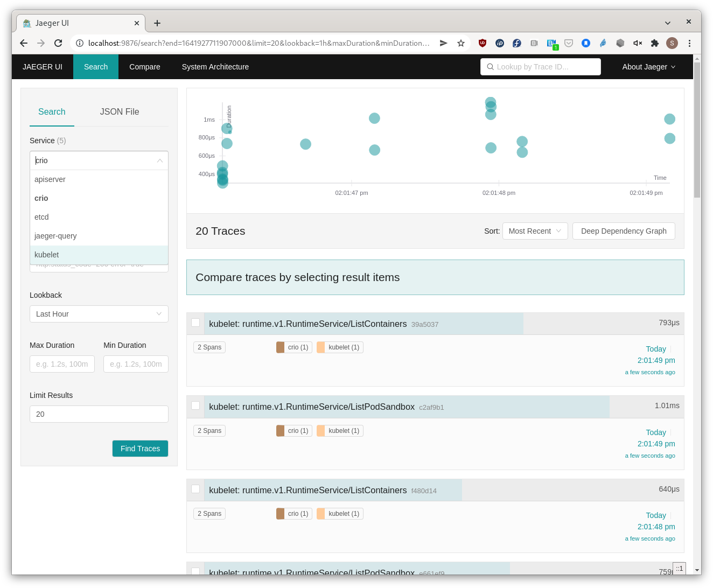713x588 pixels.
Task: Open the Lookback Last Hour dropdown
Action: [x=99, y=314]
